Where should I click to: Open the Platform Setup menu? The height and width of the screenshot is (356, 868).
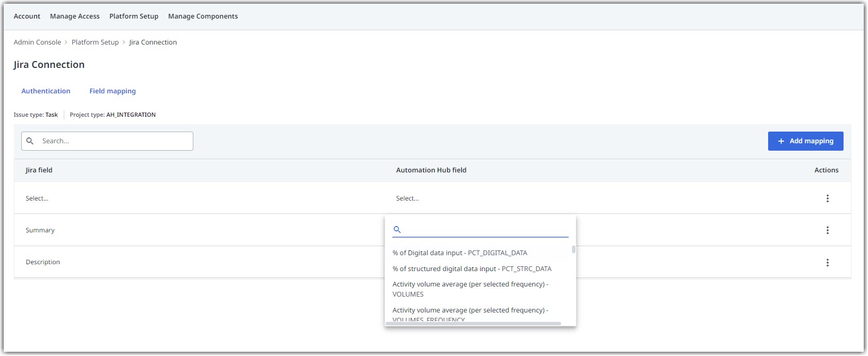[134, 16]
